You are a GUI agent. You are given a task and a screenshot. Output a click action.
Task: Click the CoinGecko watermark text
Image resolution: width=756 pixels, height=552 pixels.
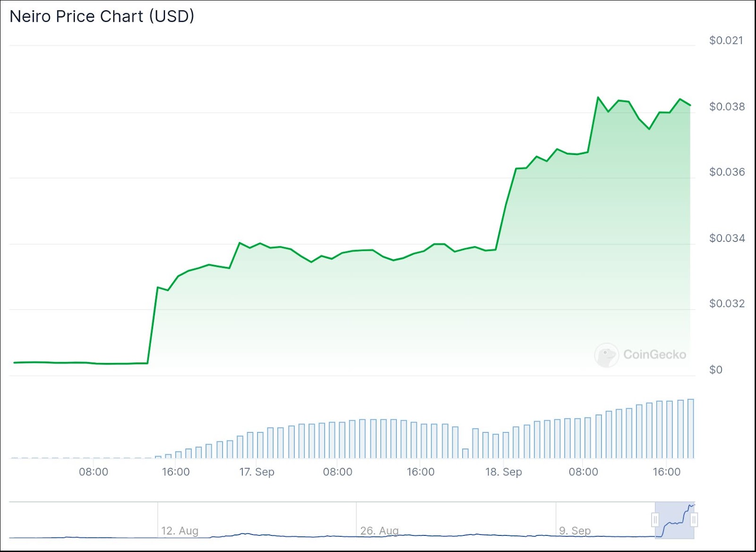pos(654,354)
